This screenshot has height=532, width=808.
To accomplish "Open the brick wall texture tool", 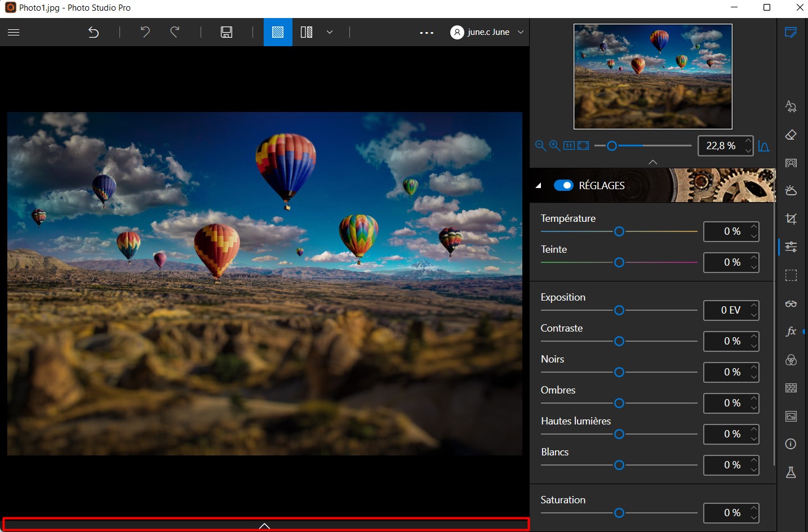I will click(791, 388).
